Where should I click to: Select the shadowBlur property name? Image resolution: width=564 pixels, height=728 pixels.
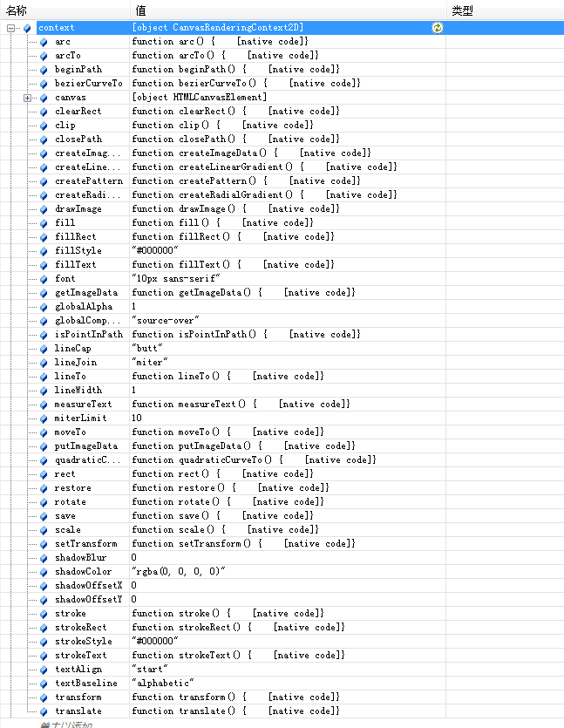[x=81, y=558]
